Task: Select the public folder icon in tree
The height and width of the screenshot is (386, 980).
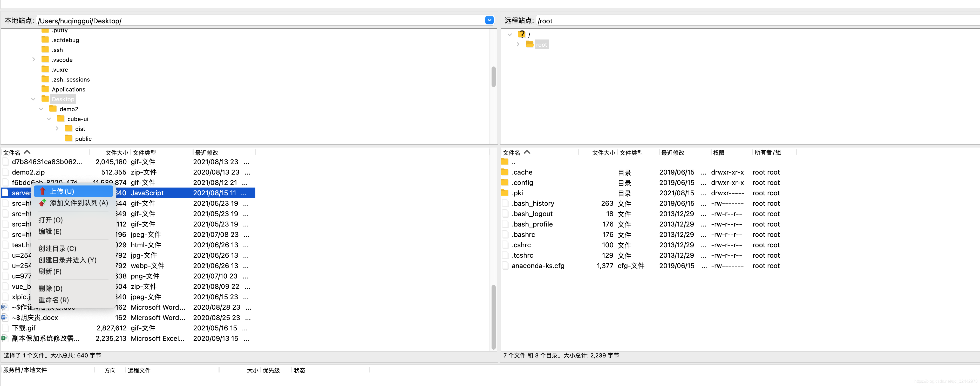Action: [x=69, y=138]
